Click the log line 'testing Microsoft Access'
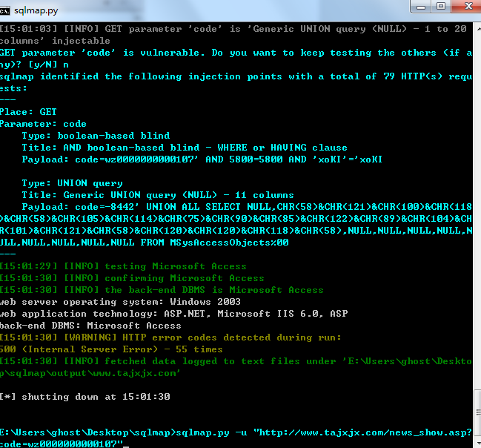Viewport: 481px width, 448px height. coord(123,266)
